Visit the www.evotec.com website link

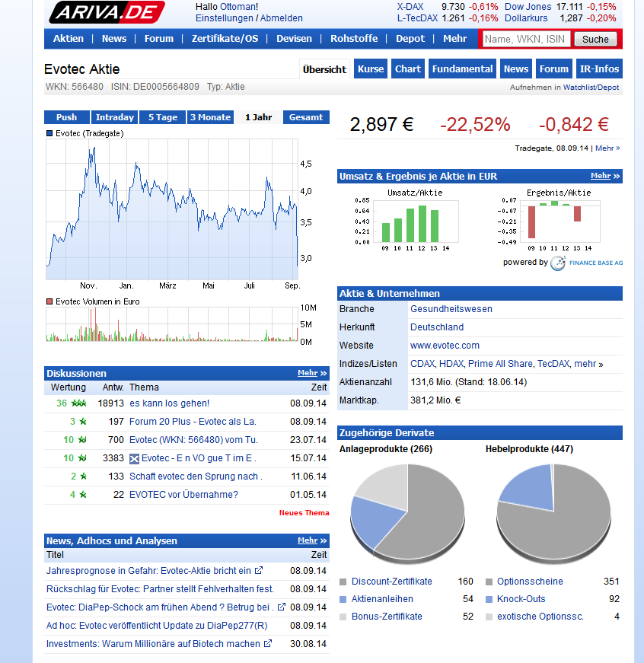point(445,345)
